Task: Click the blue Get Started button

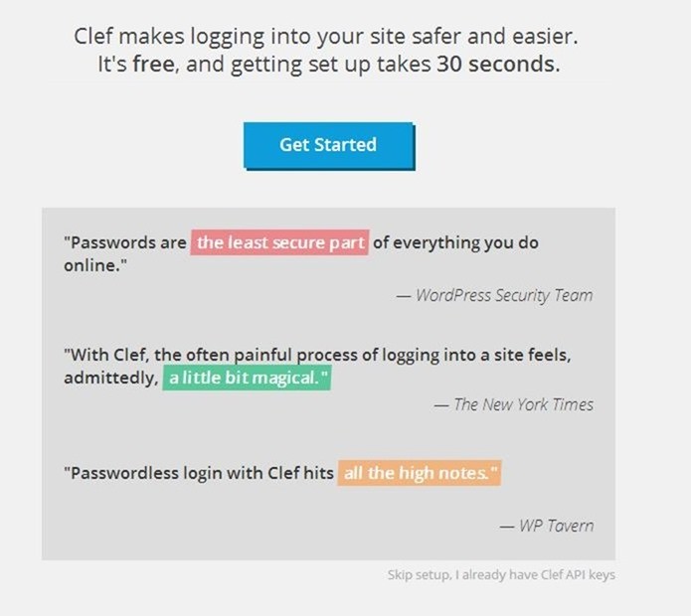Action: pyautogui.click(x=329, y=146)
